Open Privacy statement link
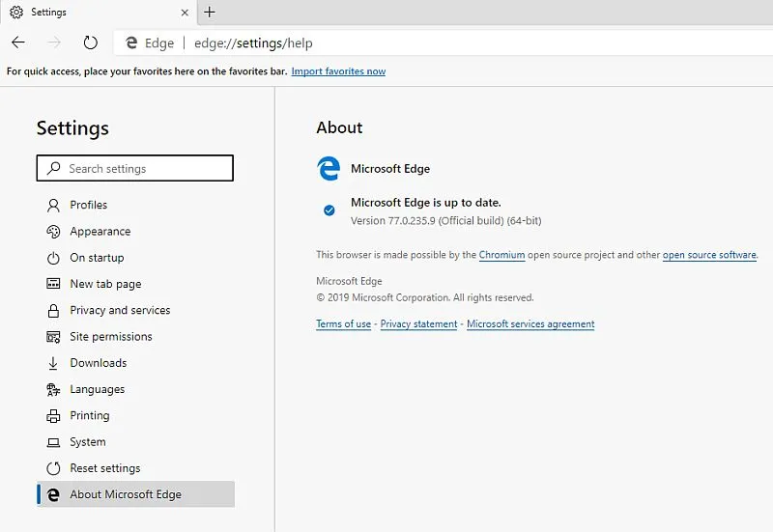 (419, 324)
